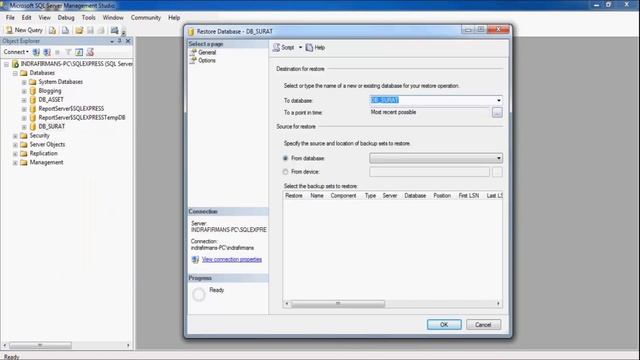Image resolution: width=640 pixels, height=360 pixels.
Task: Click the last Object Explorer toolbar icon
Action: (x=90, y=52)
